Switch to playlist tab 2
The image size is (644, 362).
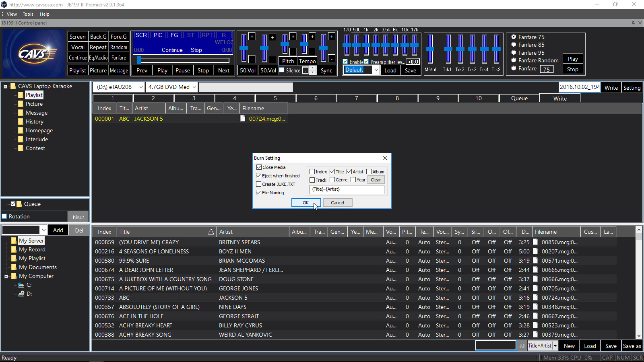153,98
